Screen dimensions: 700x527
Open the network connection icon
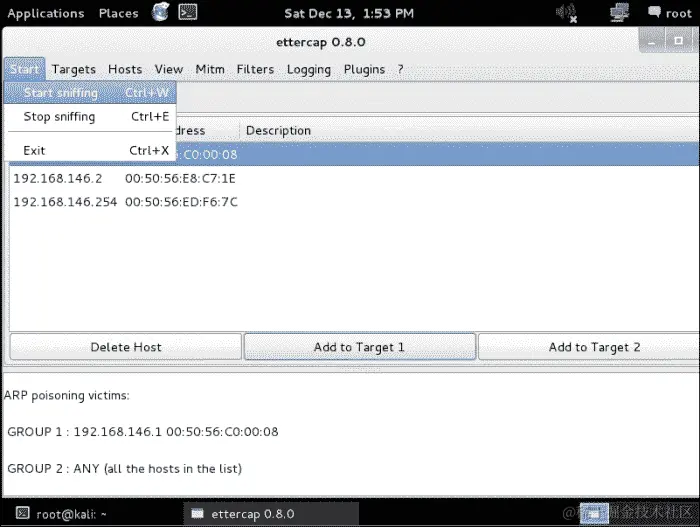(x=619, y=13)
